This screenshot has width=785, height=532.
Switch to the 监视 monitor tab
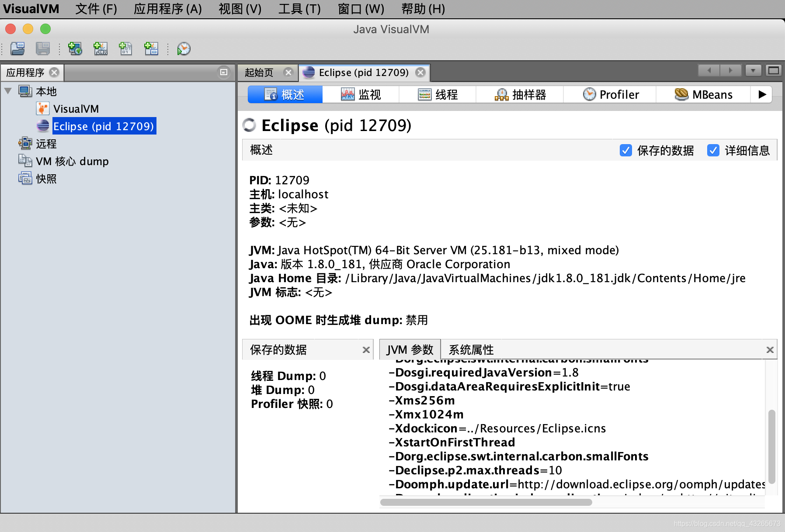pos(361,94)
